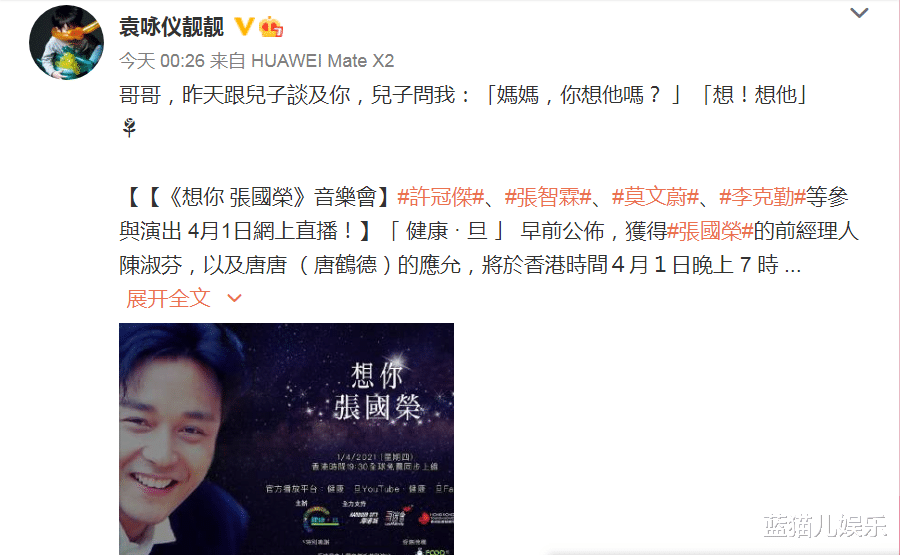900x555 pixels.
Task: Click the orange V verification badge
Action: coord(245,26)
